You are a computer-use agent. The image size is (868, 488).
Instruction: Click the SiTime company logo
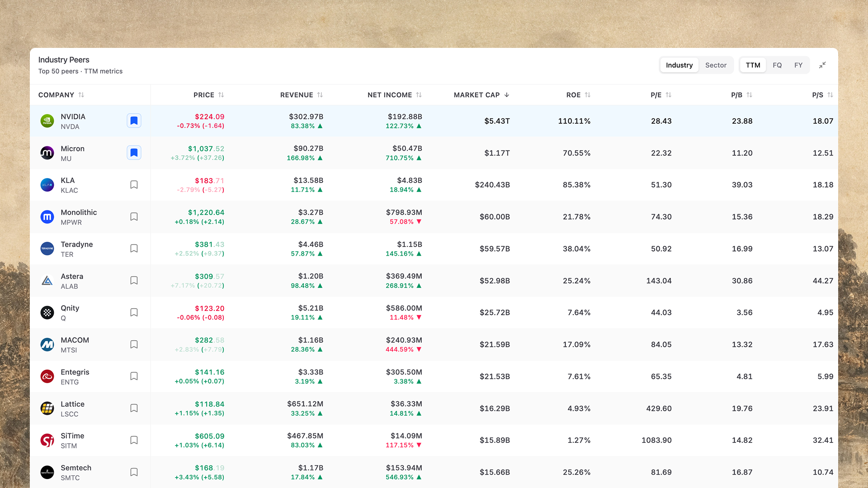[47, 440]
